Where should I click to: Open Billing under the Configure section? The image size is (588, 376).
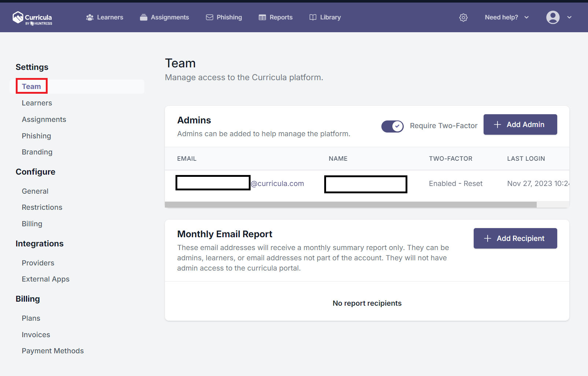coord(32,224)
